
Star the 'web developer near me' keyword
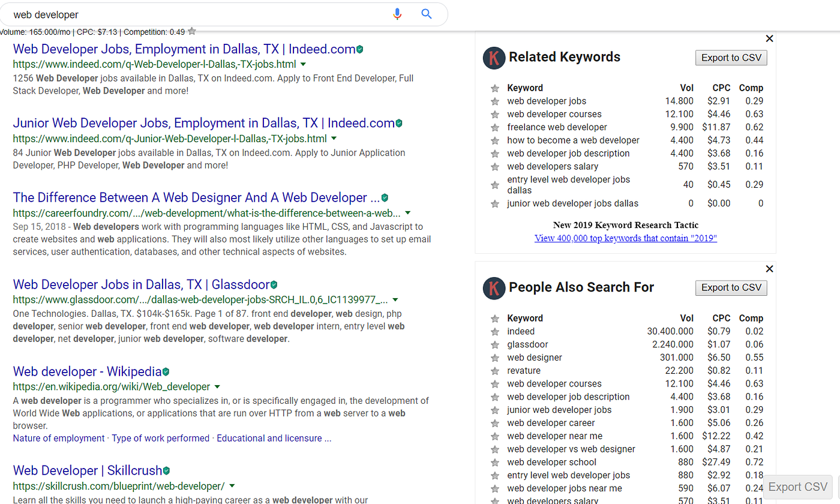pyautogui.click(x=495, y=437)
